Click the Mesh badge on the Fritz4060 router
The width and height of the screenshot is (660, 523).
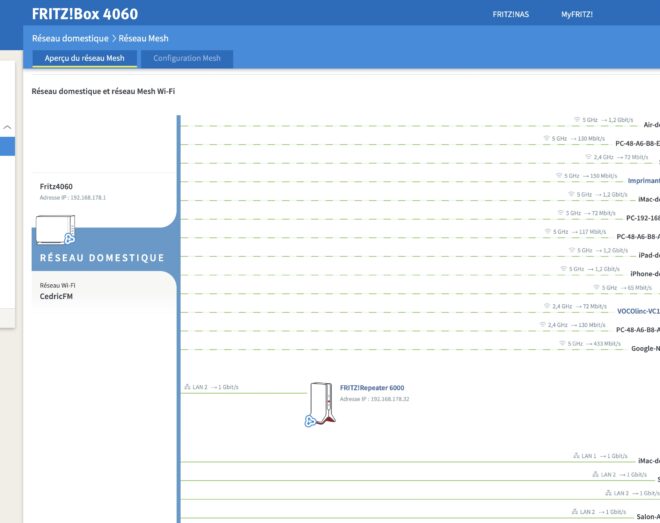69,239
